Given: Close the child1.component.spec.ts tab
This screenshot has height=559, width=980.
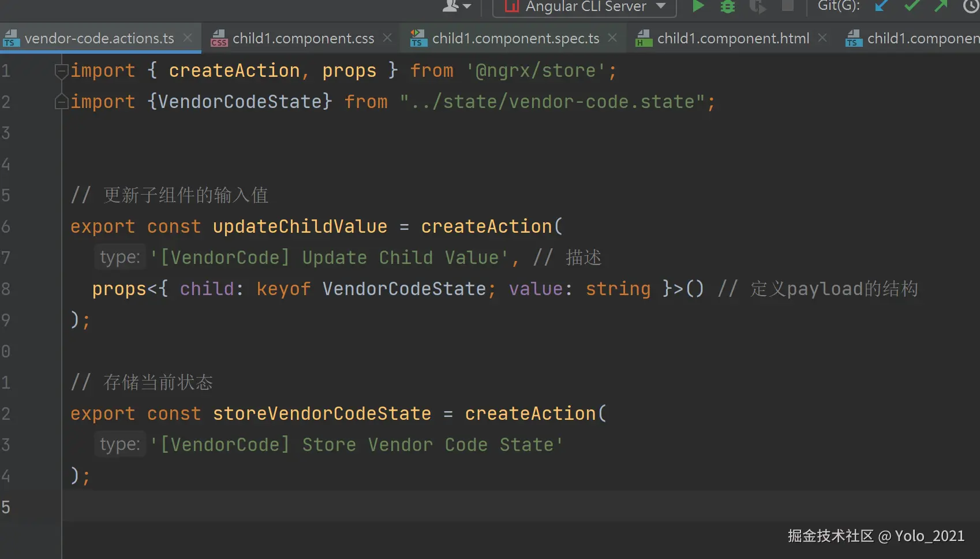Looking at the screenshot, I should click(612, 38).
